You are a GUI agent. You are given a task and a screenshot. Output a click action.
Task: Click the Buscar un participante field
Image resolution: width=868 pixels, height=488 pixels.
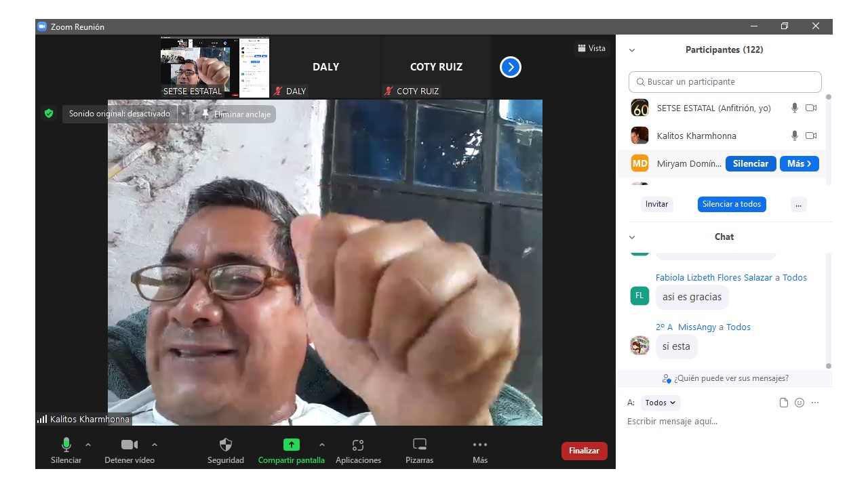(725, 82)
